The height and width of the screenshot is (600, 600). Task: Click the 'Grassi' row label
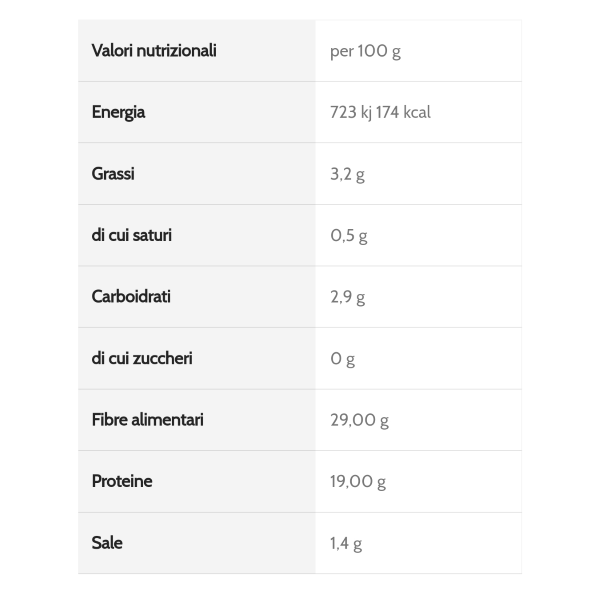point(113,174)
